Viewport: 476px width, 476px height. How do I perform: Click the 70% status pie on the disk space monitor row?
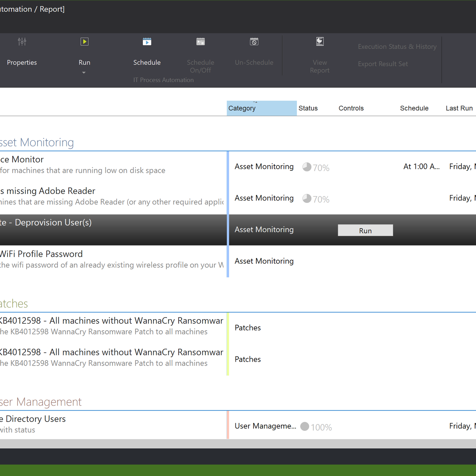[307, 167]
